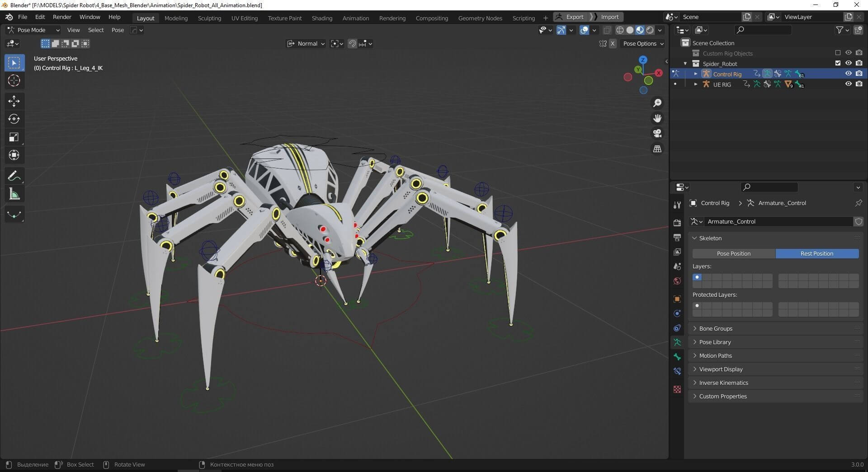The height and width of the screenshot is (472, 868).
Task: Select the Annotate tool
Action: [14, 176]
